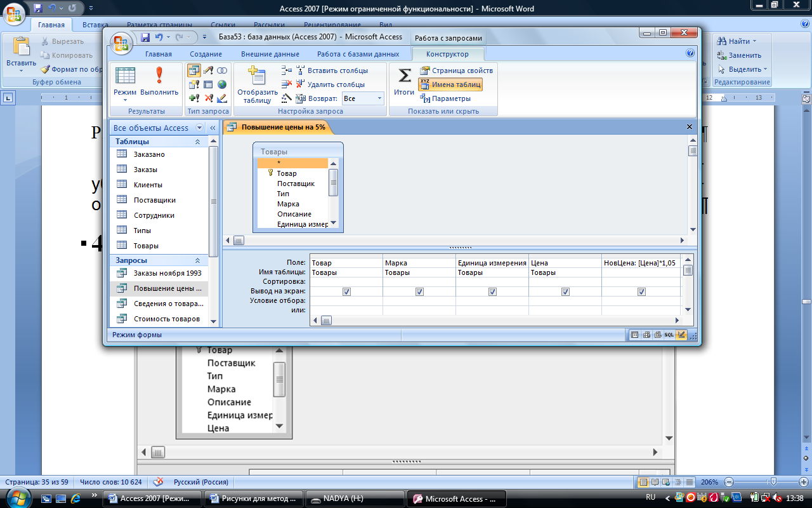
Task: Collapse the navigation pane with the chevron
Action: (x=213, y=128)
